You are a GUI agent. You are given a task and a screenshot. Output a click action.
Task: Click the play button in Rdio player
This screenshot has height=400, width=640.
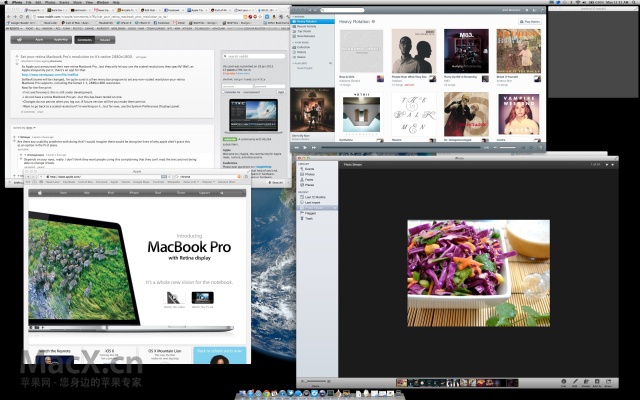click(x=305, y=147)
